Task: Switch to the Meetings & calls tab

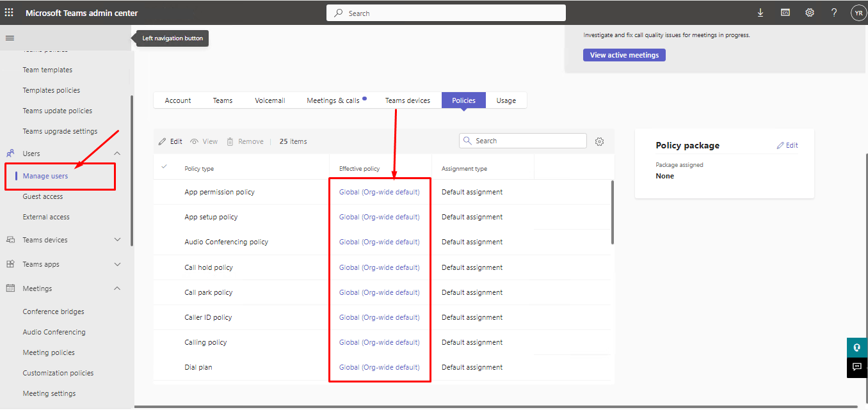Action: (336, 100)
